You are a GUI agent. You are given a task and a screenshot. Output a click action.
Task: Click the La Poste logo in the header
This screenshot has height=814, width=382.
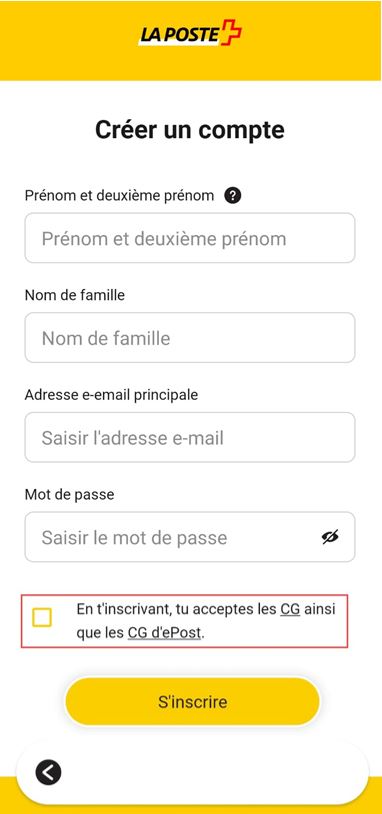(190, 33)
